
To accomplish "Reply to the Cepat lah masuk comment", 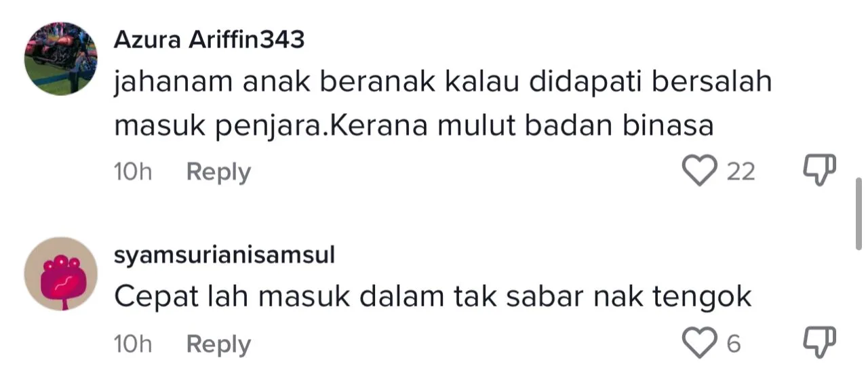I will pos(218,345).
